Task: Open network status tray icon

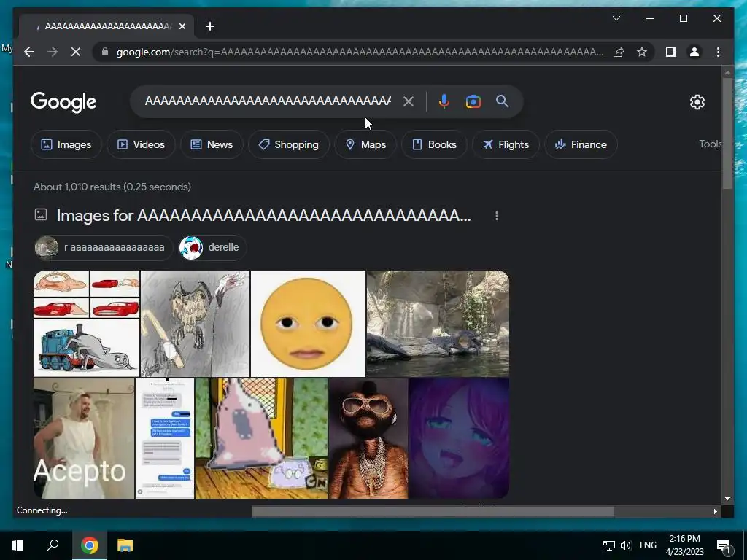Action: (608, 545)
